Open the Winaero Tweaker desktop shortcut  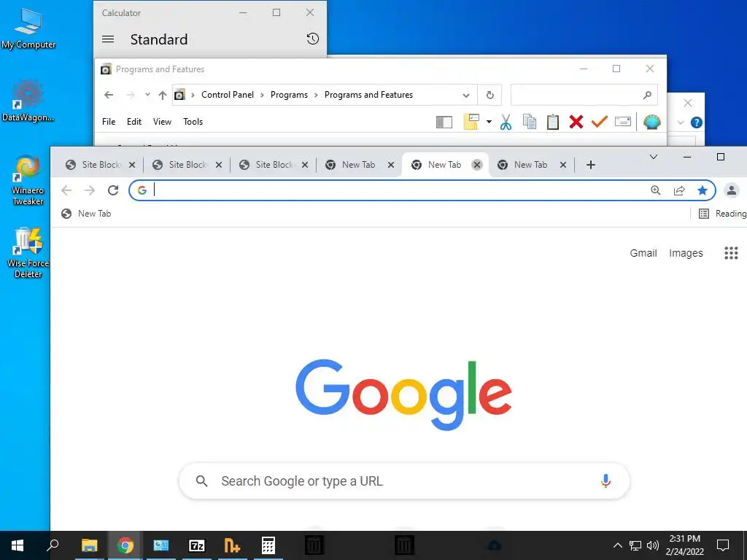[x=28, y=180]
